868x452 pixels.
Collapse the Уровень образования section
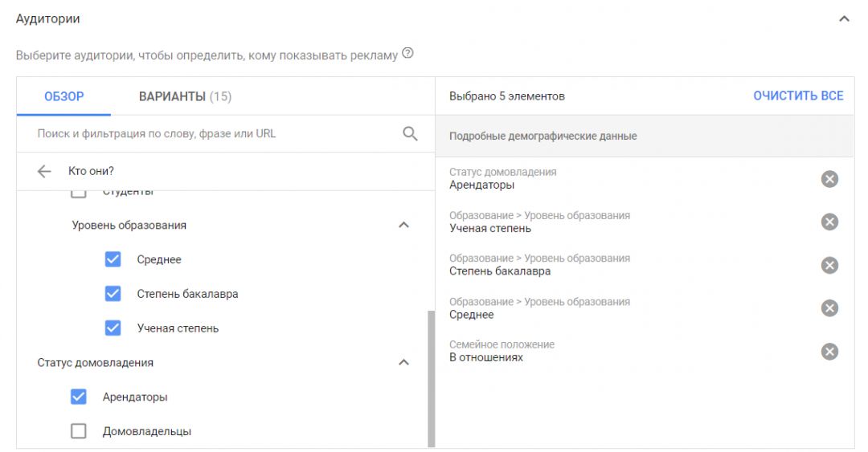[x=404, y=225]
